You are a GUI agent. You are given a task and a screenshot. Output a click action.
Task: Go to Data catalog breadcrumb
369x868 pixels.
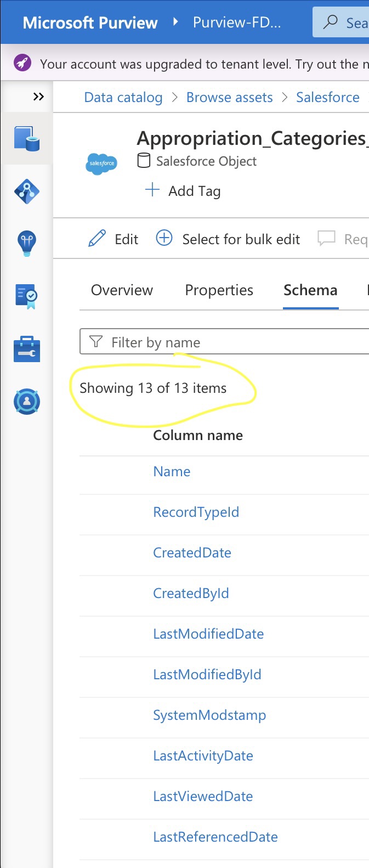123,97
